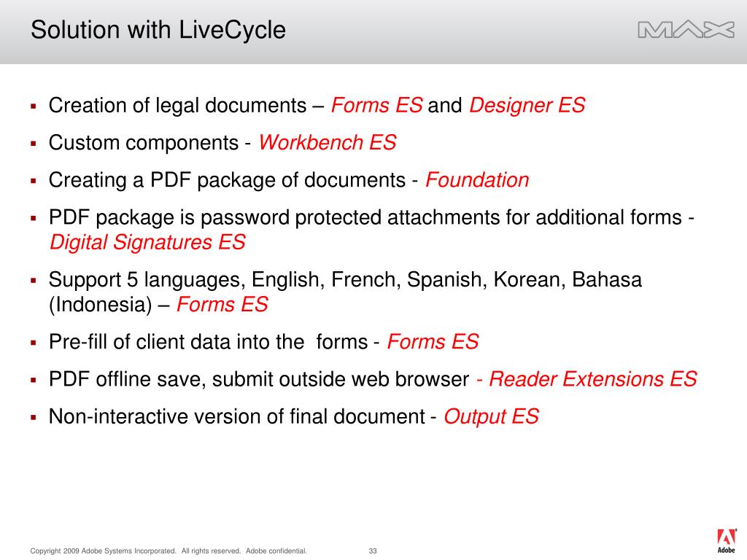Click the Adobe logo in footer

727,540
